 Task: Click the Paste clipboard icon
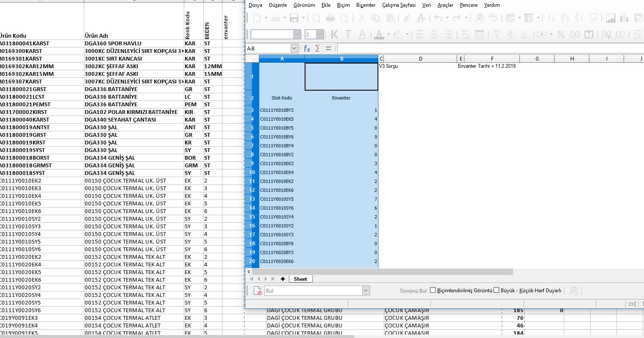click(390, 18)
